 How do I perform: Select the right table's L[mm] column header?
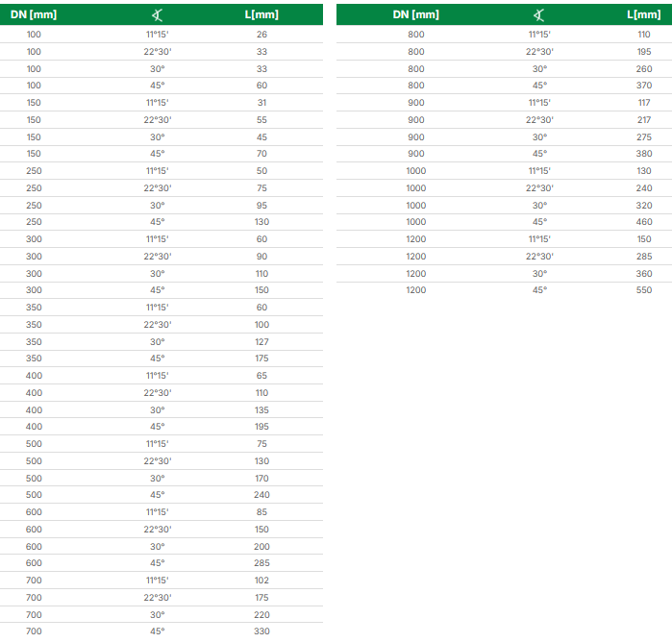[643, 14]
